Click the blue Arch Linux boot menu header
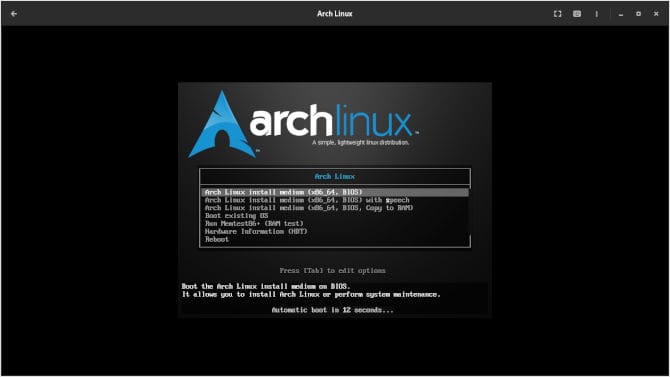Image resolution: width=670 pixels, height=377 pixels. pos(335,176)
